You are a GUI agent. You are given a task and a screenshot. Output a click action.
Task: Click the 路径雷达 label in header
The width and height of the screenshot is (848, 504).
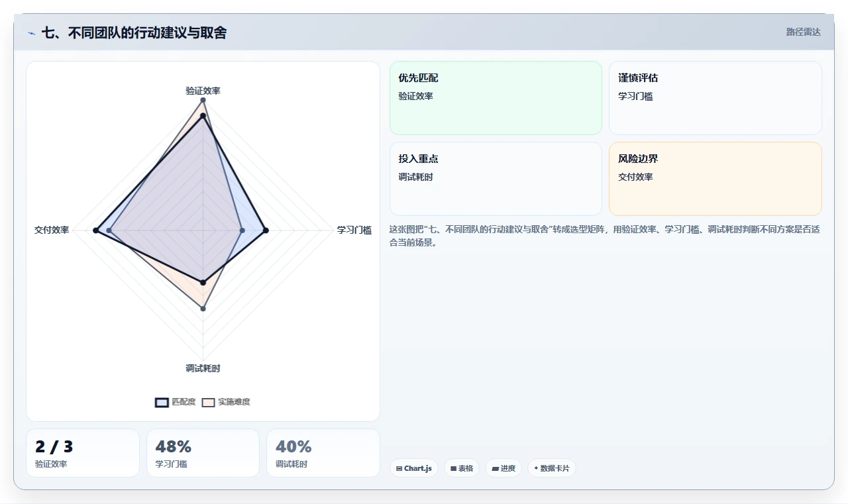click(x=803, y=32)
